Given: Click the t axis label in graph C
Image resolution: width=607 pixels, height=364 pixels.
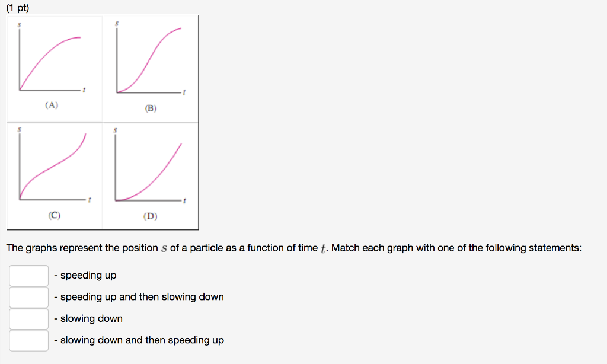Looking at the screenshot, I should tap(90, 199).
